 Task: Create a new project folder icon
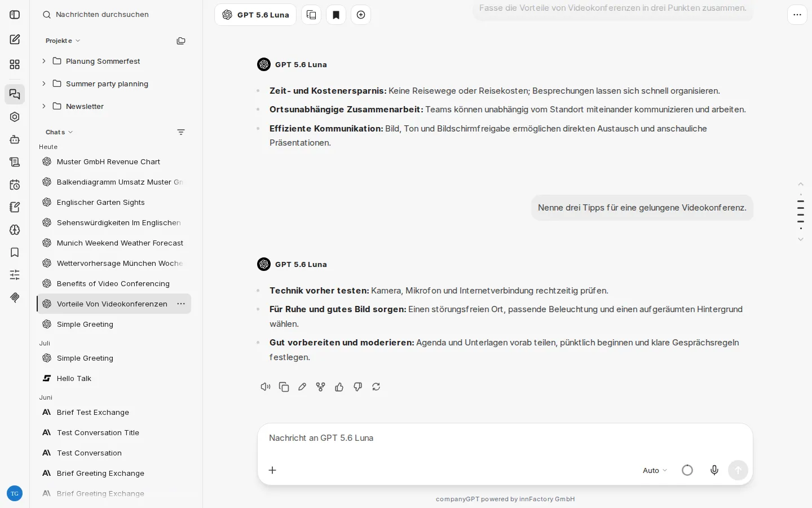point(181,41)
